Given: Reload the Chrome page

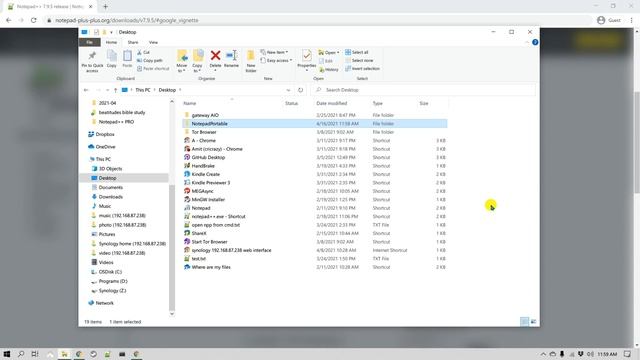Looking at the screenshot, I should point(34,20).
